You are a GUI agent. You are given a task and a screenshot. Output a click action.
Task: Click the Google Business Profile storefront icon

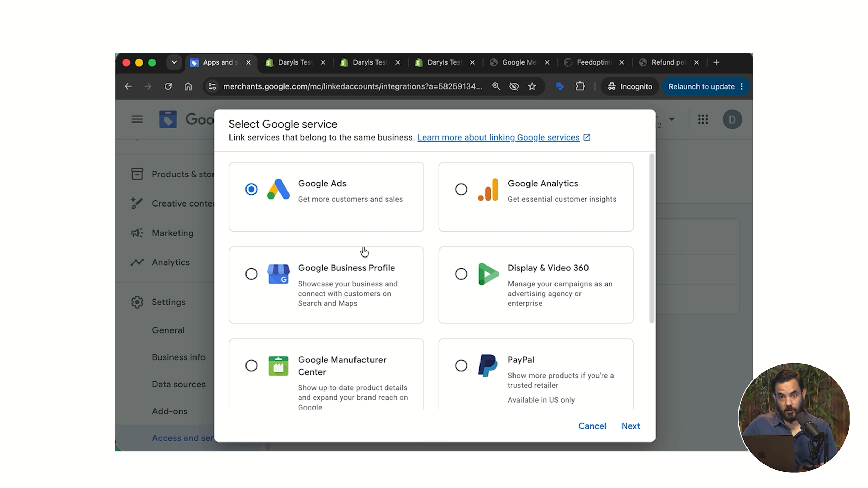coord(278,274)
